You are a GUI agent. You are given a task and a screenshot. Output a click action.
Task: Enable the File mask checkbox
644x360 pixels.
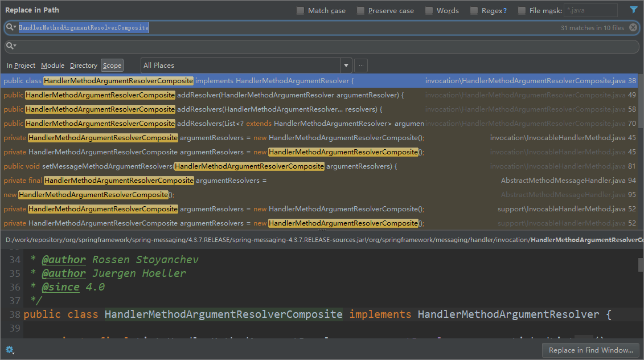(x=522, y=11)
